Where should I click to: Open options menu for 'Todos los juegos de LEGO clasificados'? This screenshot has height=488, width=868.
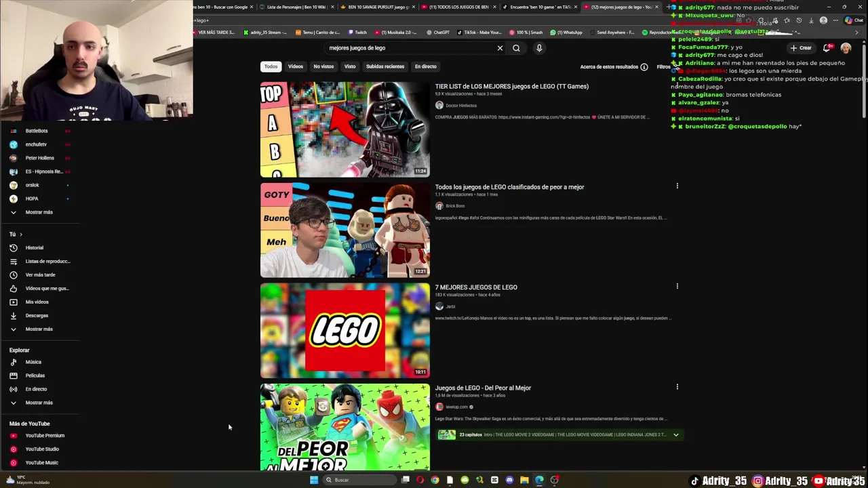(x=677, y=186)
